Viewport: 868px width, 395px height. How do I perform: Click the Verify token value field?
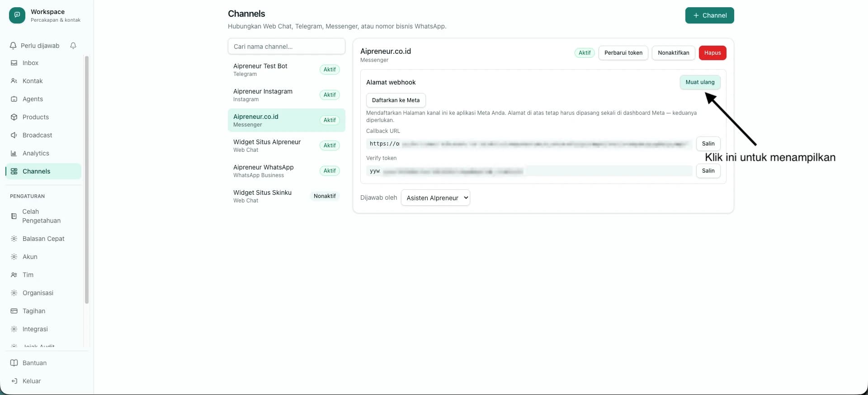pos(529,171)
